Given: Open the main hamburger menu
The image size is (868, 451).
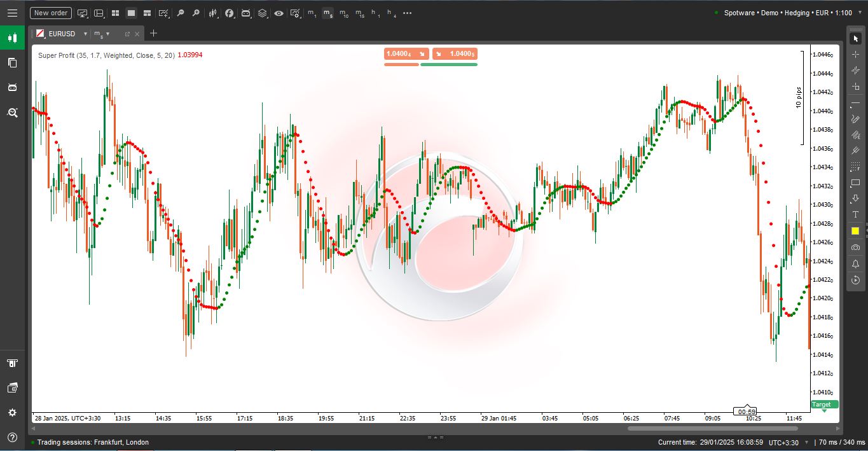Looking at the screenshot, I should [x=12, y=13].
